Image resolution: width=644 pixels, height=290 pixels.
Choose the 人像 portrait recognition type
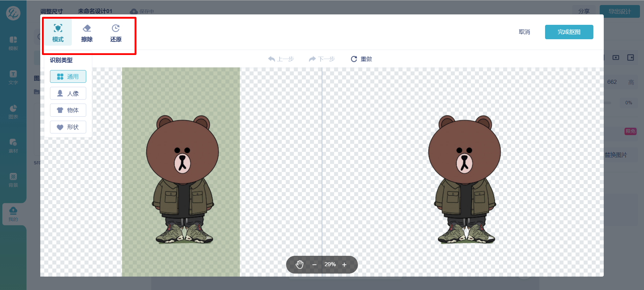point(68,93)
